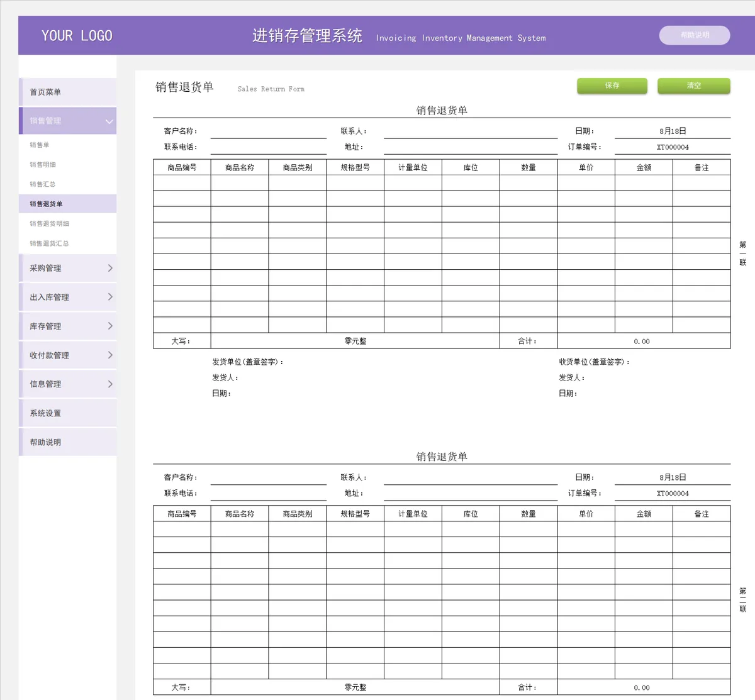Click the 收货单位(盖章签字) label
This screenshot has width=755, height=700.
coord(595,362)
